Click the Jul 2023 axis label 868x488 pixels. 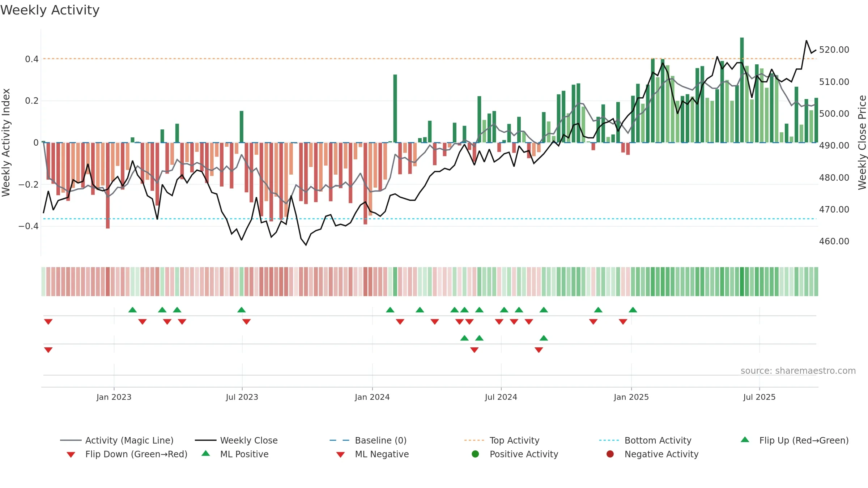pos(242,397)
